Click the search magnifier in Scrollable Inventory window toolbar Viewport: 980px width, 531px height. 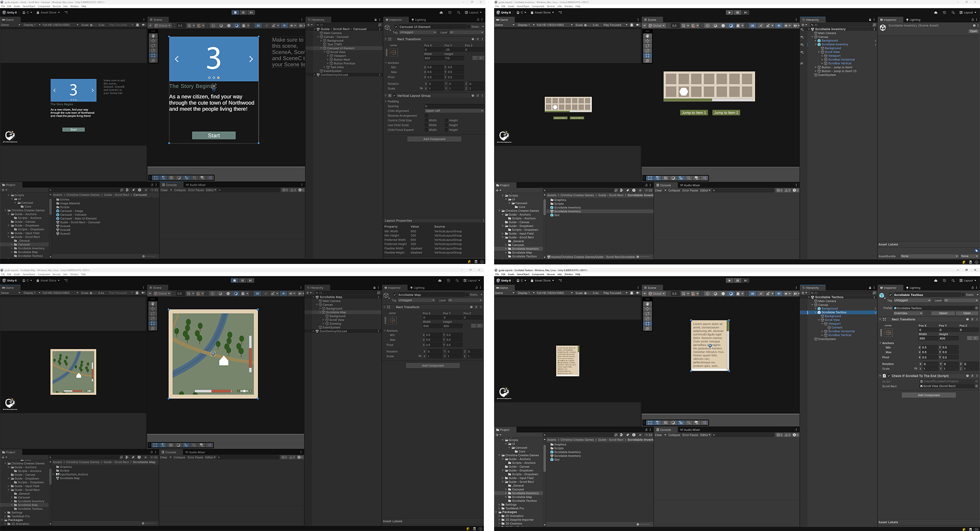pyautogui.click(x=952, y=13)
